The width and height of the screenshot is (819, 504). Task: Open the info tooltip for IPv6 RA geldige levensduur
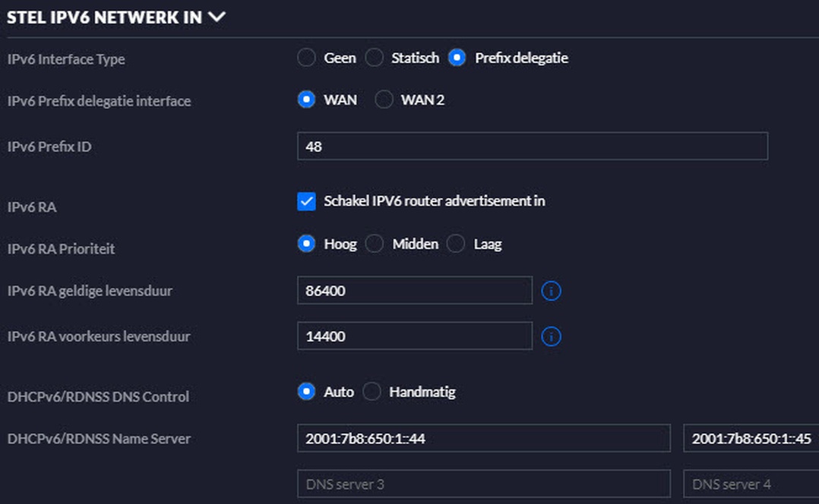(x=551, y=291)
